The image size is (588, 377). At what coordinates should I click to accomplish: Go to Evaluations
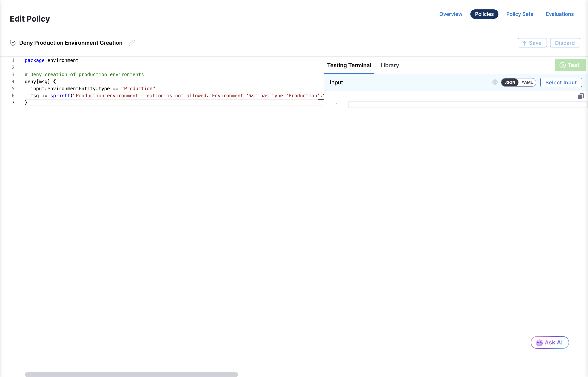click(560, 14)
